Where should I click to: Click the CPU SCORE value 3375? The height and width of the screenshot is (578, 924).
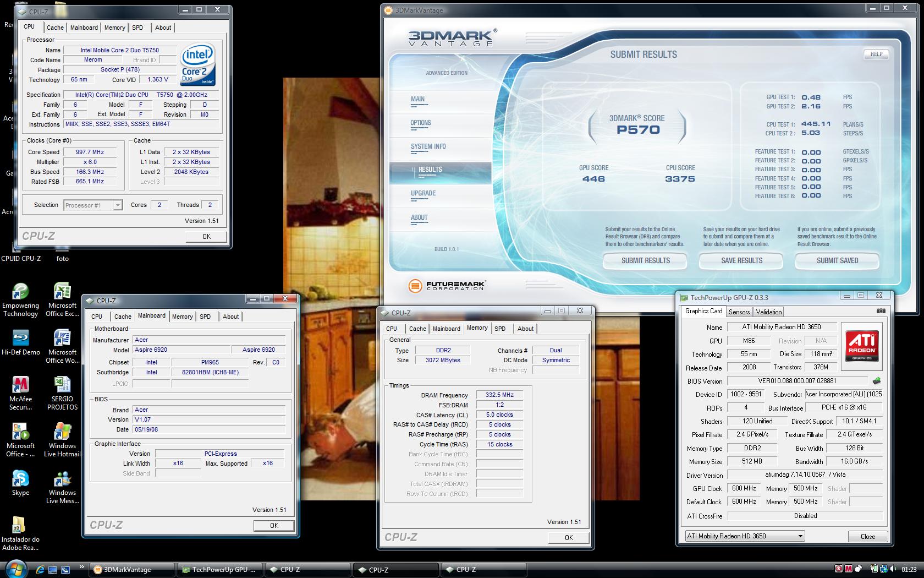[680, 179]
